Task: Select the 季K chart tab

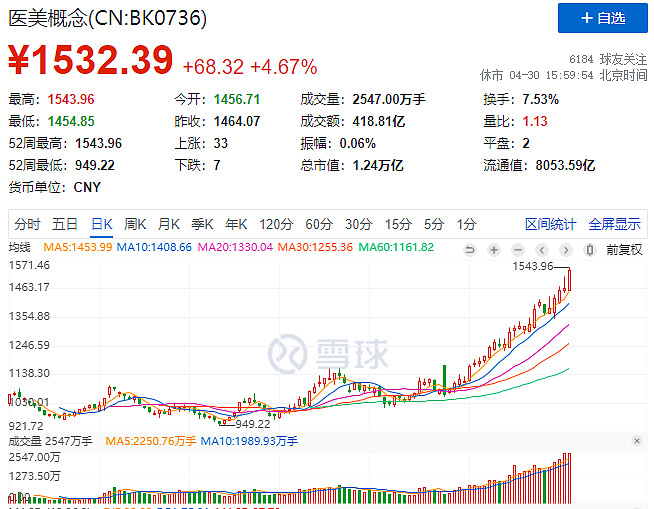Action: click(202, 224)
